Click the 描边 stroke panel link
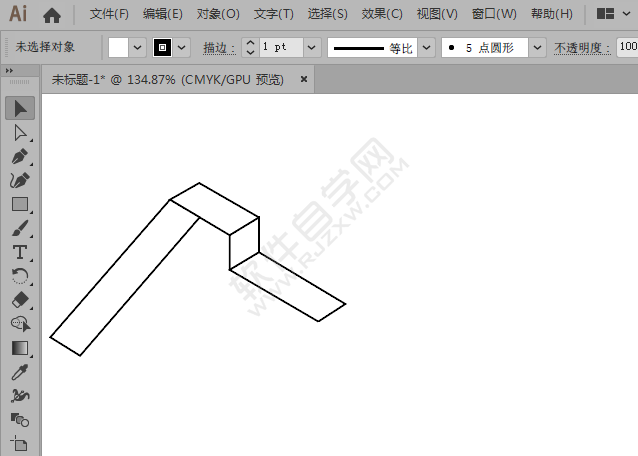Viewport: 638px width, 456px height. pos(217,47)
